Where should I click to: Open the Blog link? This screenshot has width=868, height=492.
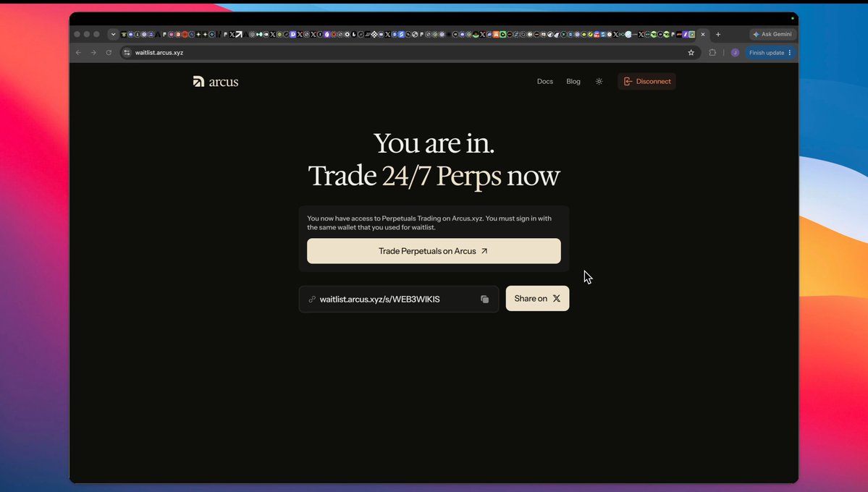point(573,81)
